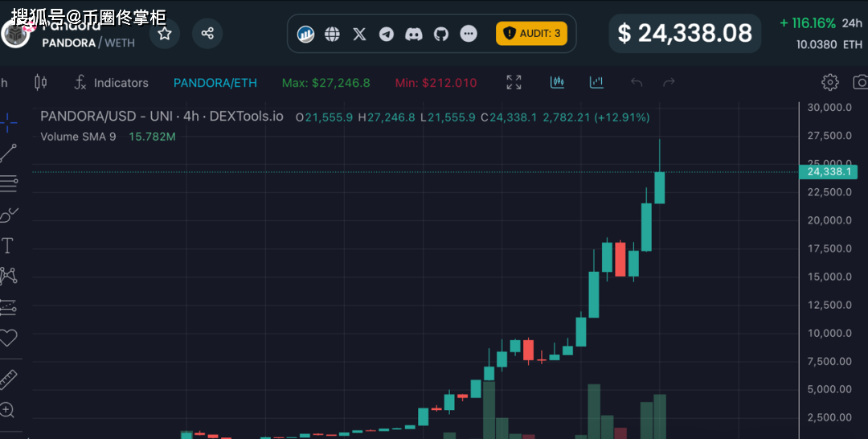This screenshot has width=868, height=439.
Task: Open the project website globe icon
Action: 332,35
